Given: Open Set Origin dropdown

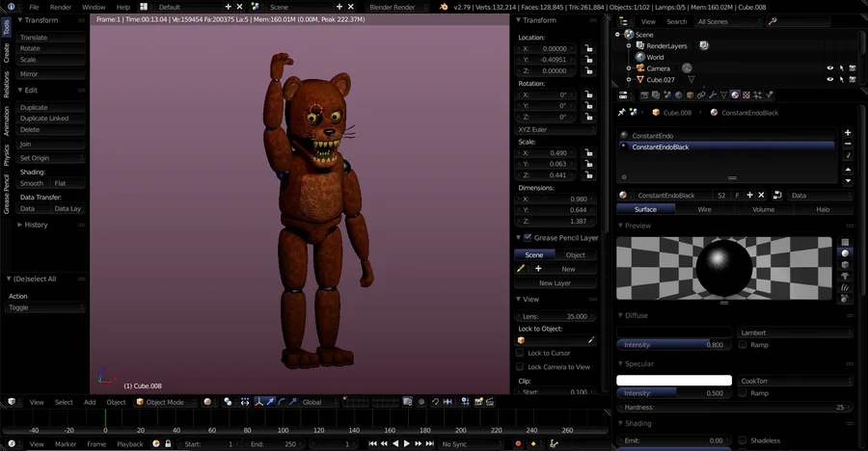Looking at the screenshot, I should point(51,158).
